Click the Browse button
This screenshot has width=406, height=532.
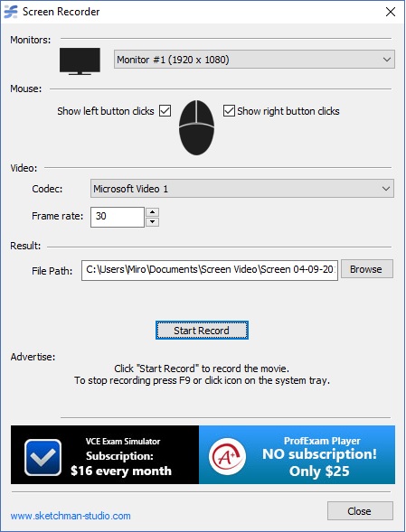tap(367, 269)
